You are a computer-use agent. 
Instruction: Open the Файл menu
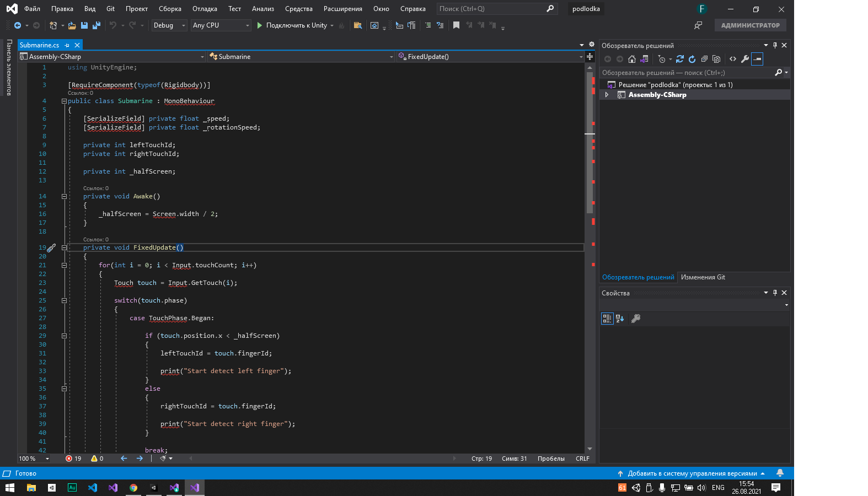click(x=32, y=9)
